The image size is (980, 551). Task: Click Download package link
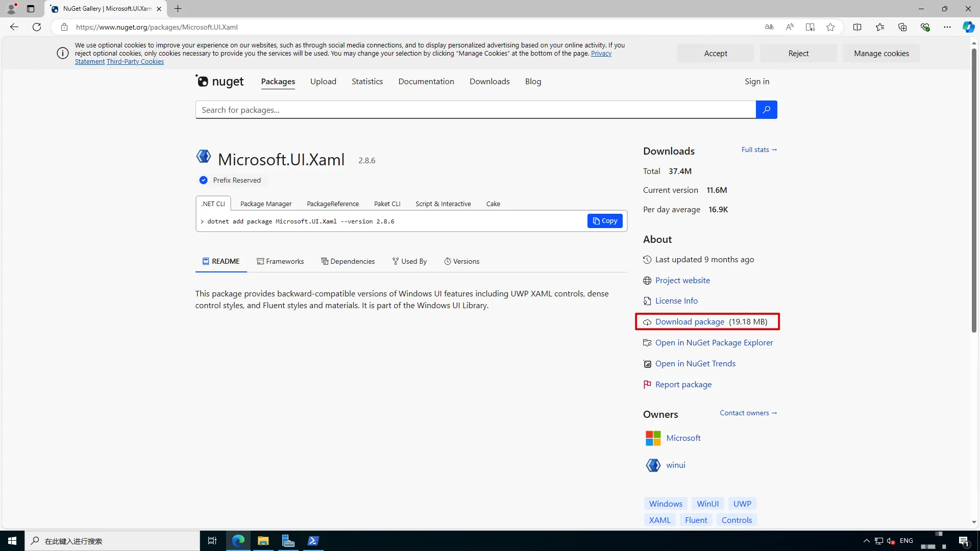pos(689,322)
